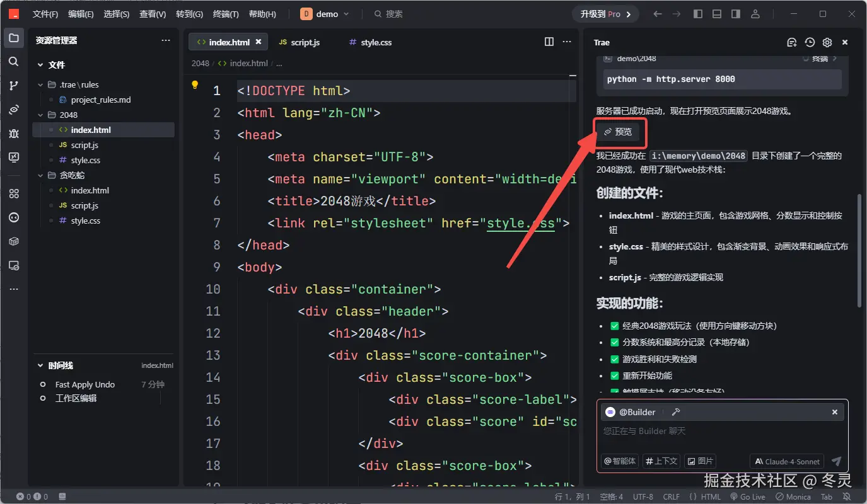
Task: Toggle the secondary sidebar layout icon
Action: (x=736, y=14)
